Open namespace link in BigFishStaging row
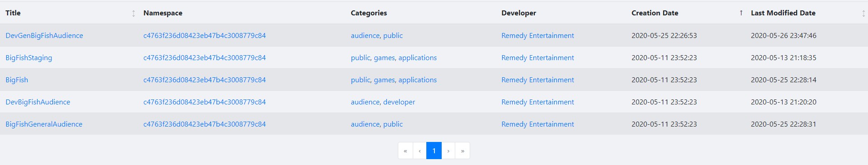This screenshot has height=165, width=868. [x=204, y=57]
